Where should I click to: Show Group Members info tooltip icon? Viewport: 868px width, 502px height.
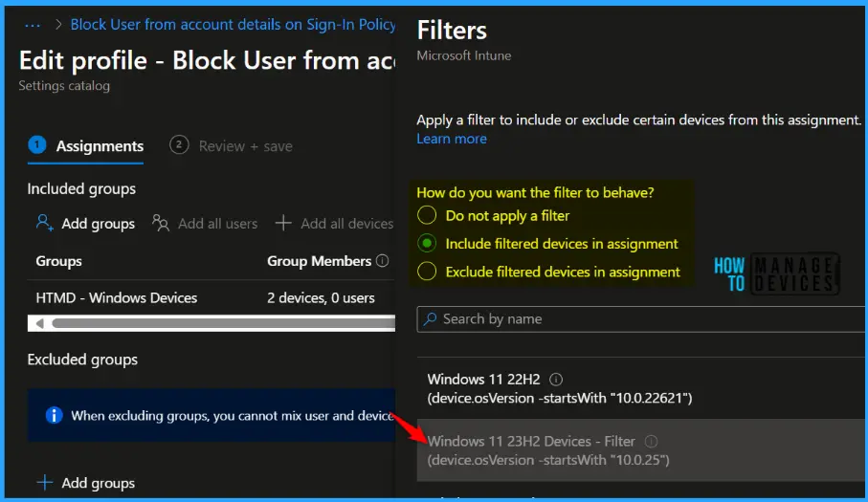coord(383,261)
